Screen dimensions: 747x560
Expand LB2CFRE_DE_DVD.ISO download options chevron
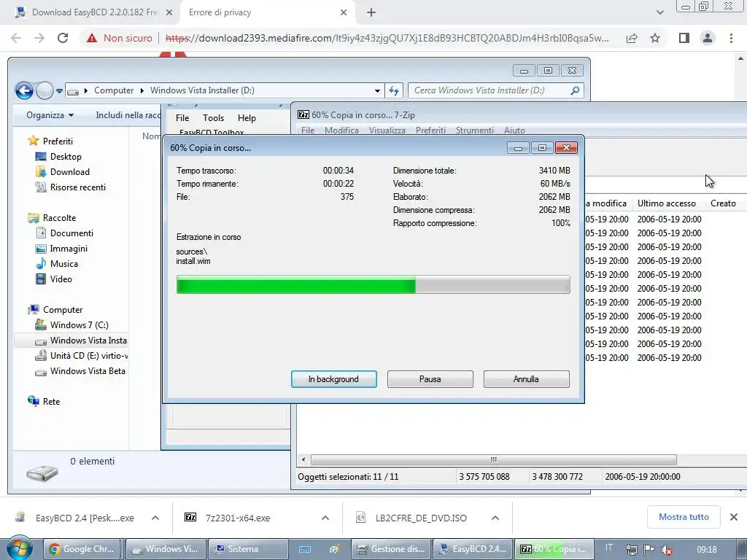pos(495,518)
